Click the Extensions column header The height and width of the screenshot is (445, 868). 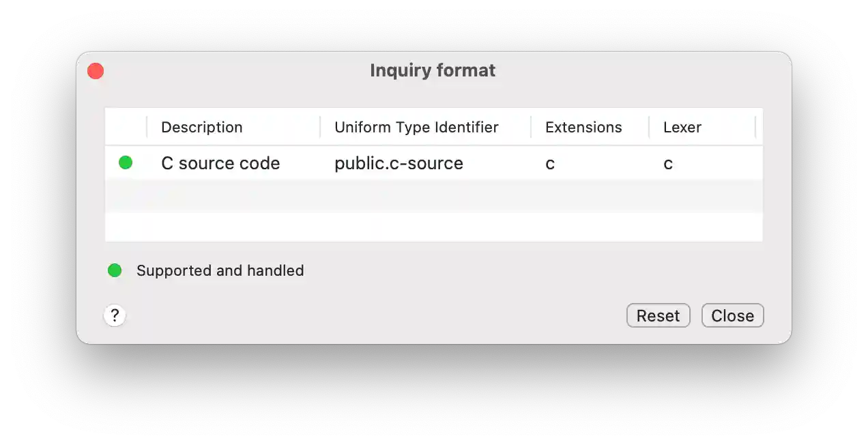pos(583,127)
